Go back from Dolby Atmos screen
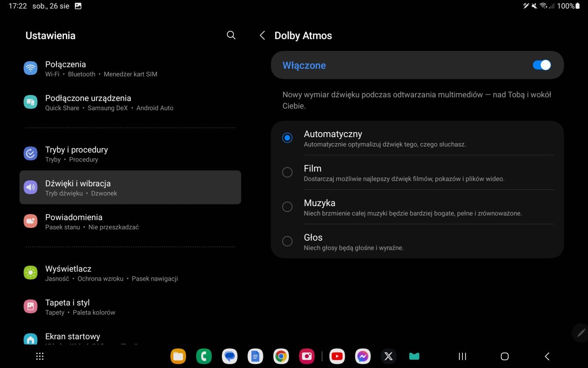The image size is (588, 368). click(x=262, y=35)
